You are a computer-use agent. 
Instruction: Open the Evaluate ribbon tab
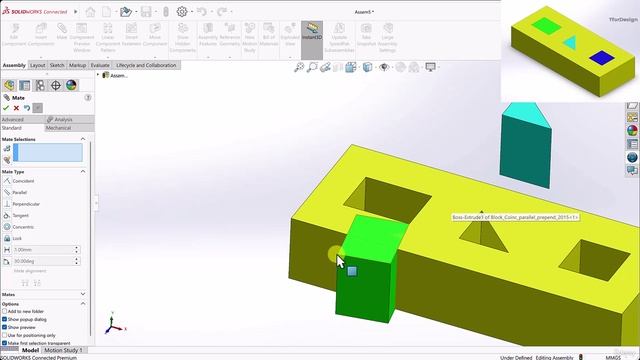(100, 65)
